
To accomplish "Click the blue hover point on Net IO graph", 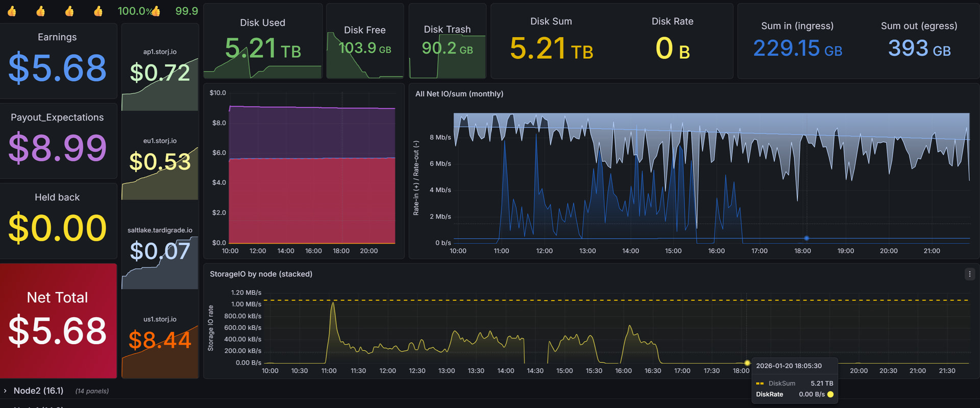I will click(x=806, y=238).
